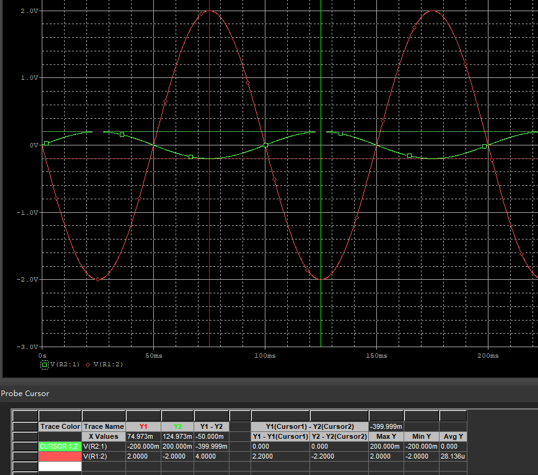This screenshot has height=475, width=538.
Task: Select the V(R2:1) trace name cell in table
Action: click(x=104, y=447)
